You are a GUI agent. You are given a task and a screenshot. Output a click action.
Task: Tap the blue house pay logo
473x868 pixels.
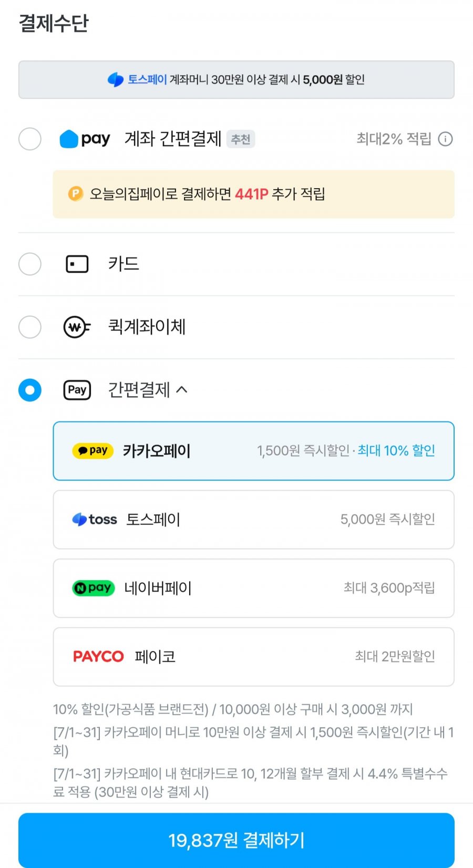coord(85,139)
